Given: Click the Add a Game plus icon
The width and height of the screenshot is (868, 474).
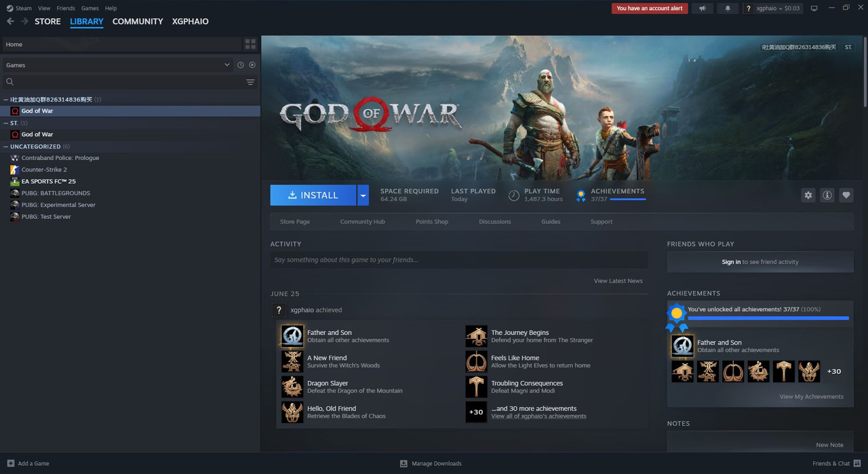Looking at the screenshot, I should (x=10, y=463).
